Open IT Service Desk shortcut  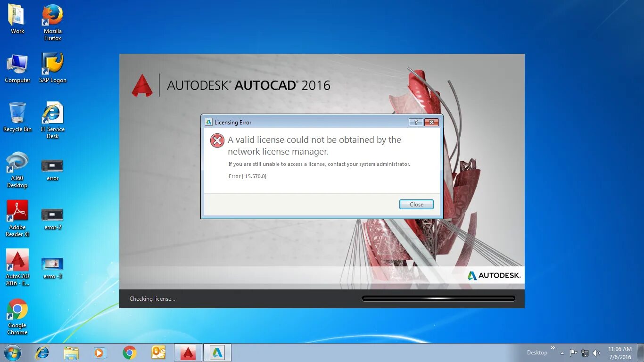(52, 121)
